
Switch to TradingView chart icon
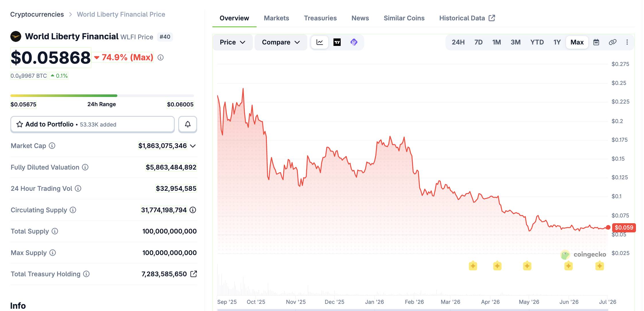point(337,42)
